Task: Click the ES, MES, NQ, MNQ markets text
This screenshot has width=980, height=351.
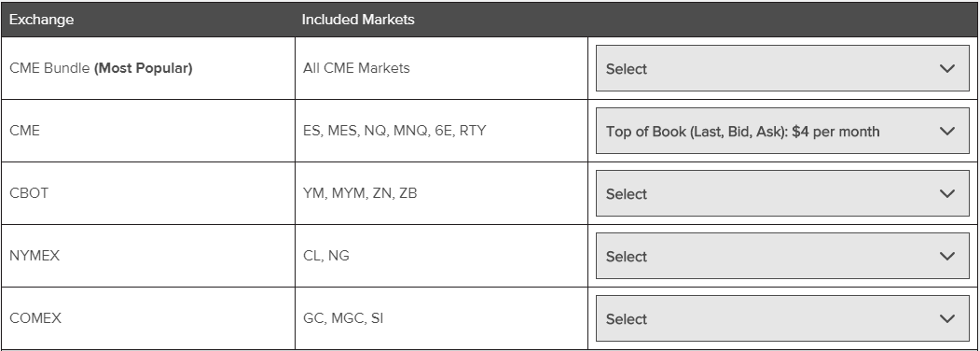Action: pyautogui.click(x=394, y=131)
